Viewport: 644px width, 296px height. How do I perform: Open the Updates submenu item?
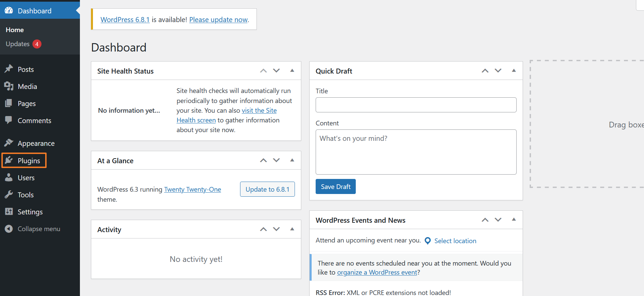pos(23,44)
